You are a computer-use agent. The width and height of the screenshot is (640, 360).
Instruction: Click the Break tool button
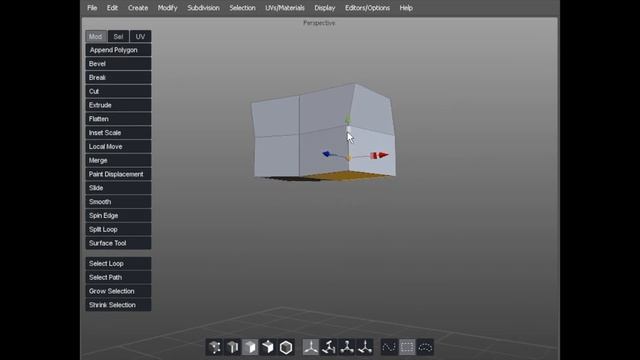click(118, 78)
